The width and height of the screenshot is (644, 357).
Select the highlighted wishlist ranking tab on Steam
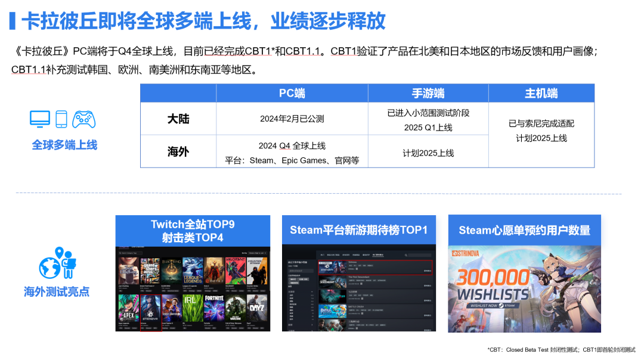pos(379,254)
